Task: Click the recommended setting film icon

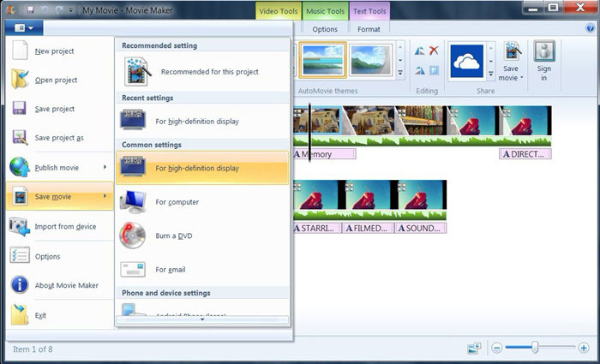Action: [137, 71]
